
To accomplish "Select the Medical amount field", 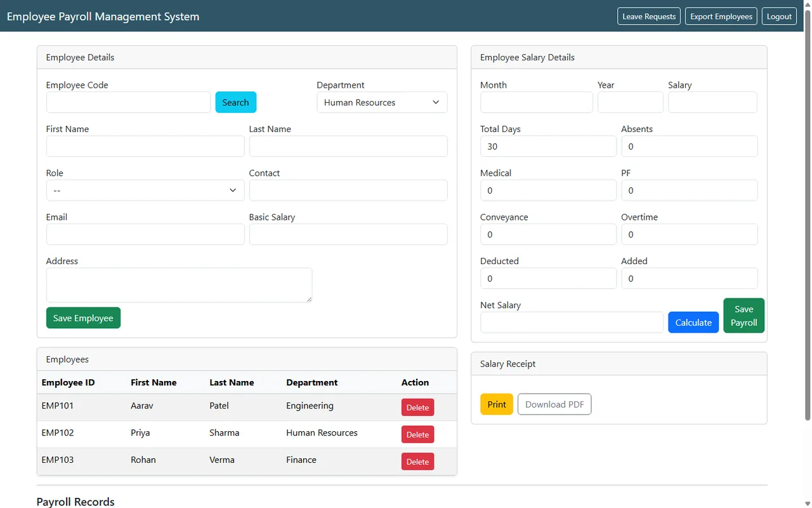I will (x=548, y=190).
